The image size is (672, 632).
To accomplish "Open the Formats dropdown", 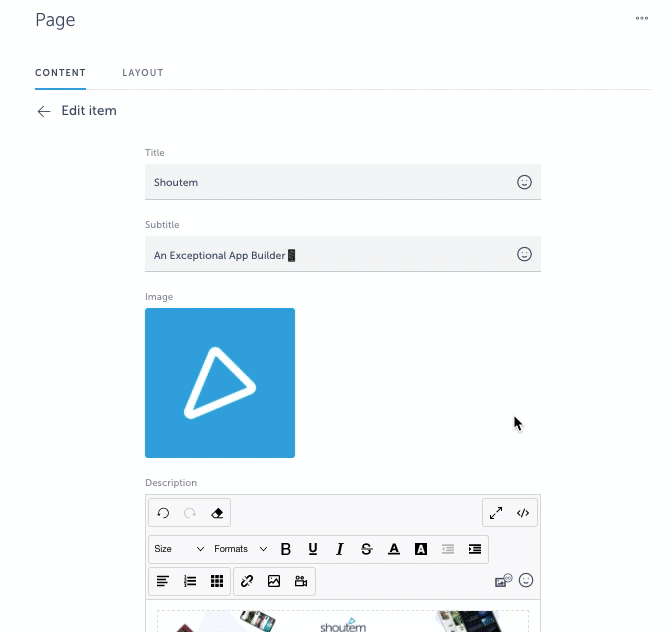I will (240, 549).
